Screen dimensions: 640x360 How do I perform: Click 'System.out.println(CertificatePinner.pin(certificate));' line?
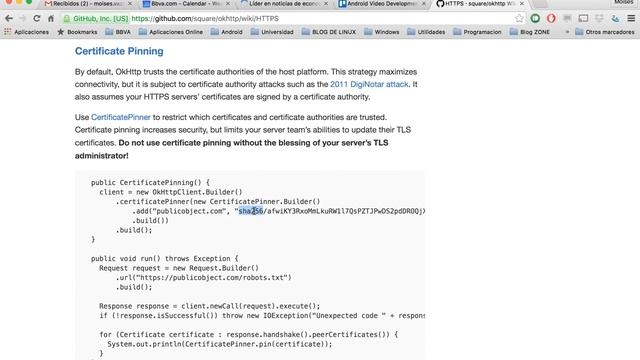[x=220, y=344]
